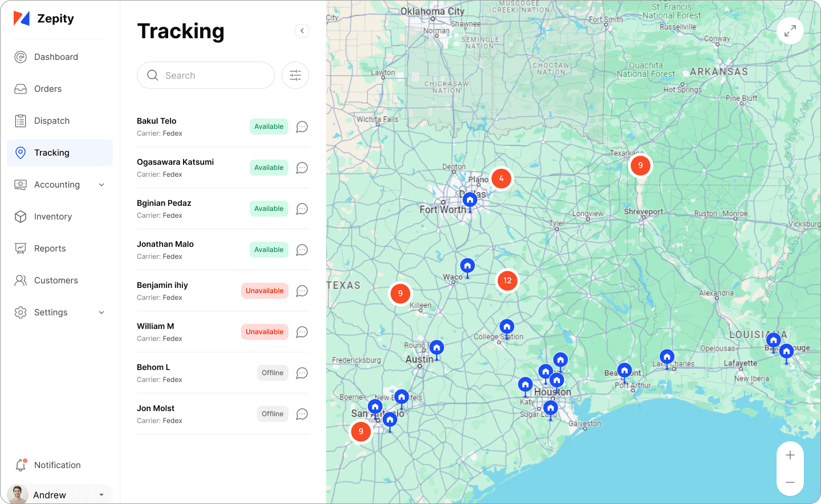Viewport: 821px width, 504px height.
Task: Expand the Accounting submenu
Action: (101, 185)
